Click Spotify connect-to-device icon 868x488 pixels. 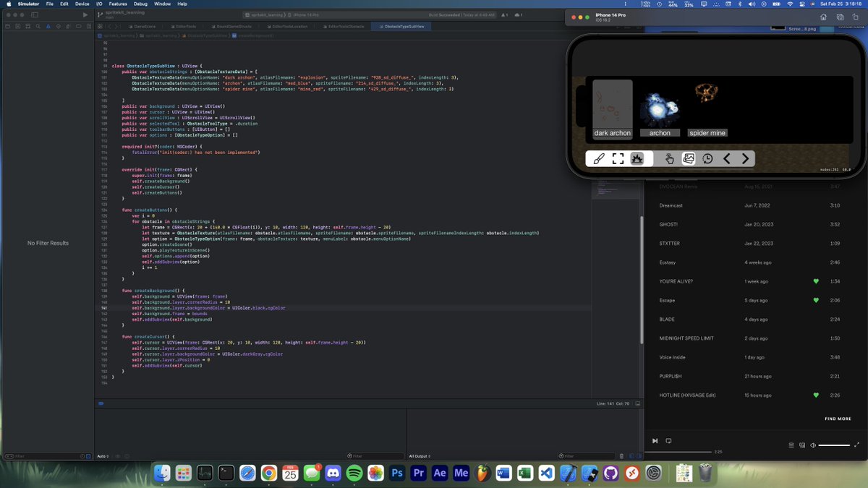point(802,445)
